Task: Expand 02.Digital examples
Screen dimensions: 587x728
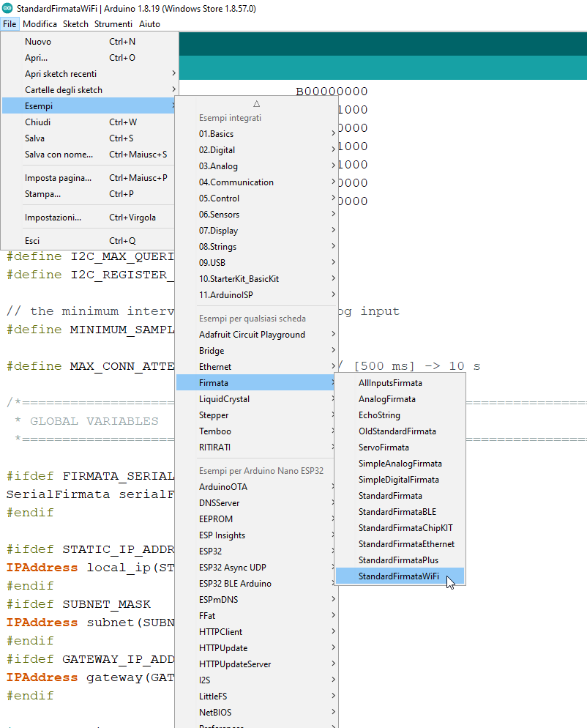Action: click(257, 150)
